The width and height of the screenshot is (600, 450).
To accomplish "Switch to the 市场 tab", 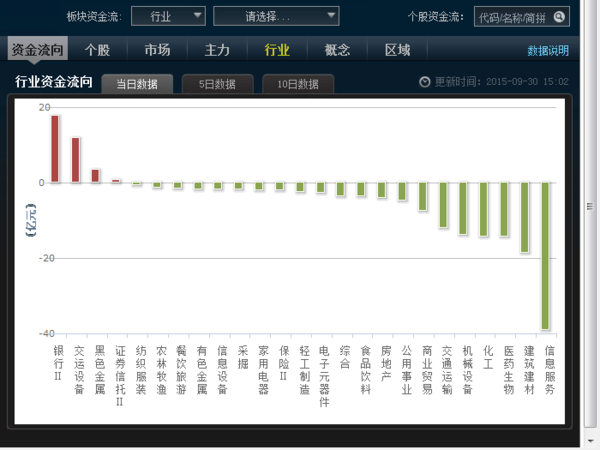I will point(157,50).
